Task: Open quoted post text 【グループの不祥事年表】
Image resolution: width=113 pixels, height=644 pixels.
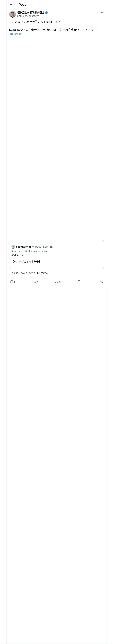Action: tap(26, 262)
